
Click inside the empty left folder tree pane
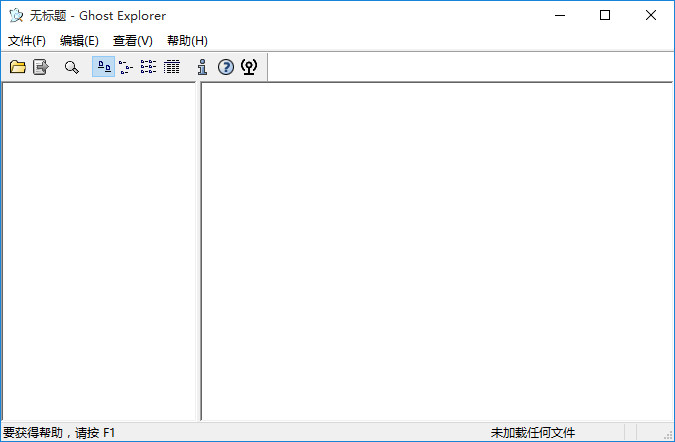[x=98, y=250]
